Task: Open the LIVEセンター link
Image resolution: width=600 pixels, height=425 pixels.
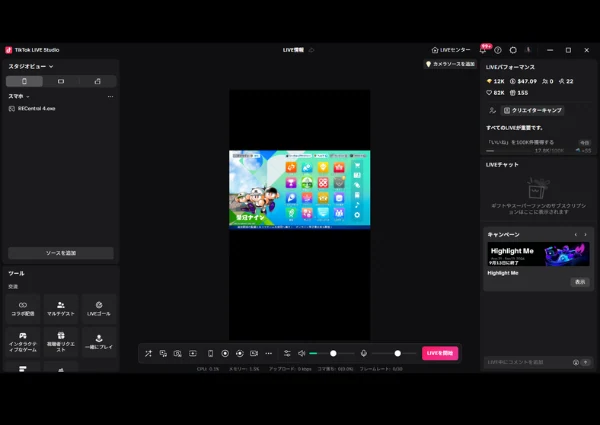Action: (x=451, y=50)
